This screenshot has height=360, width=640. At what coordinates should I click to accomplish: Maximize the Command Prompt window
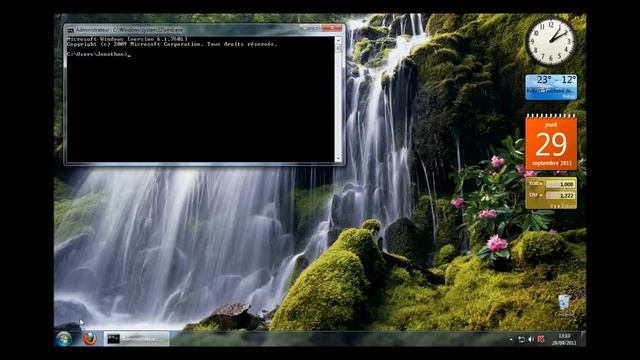[x=316, y=28]
